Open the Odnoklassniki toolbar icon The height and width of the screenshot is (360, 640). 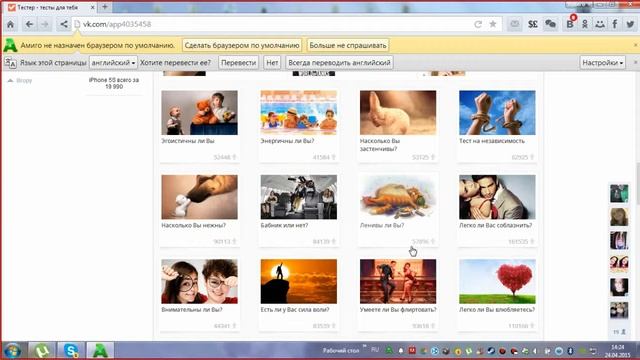[584, 24]
